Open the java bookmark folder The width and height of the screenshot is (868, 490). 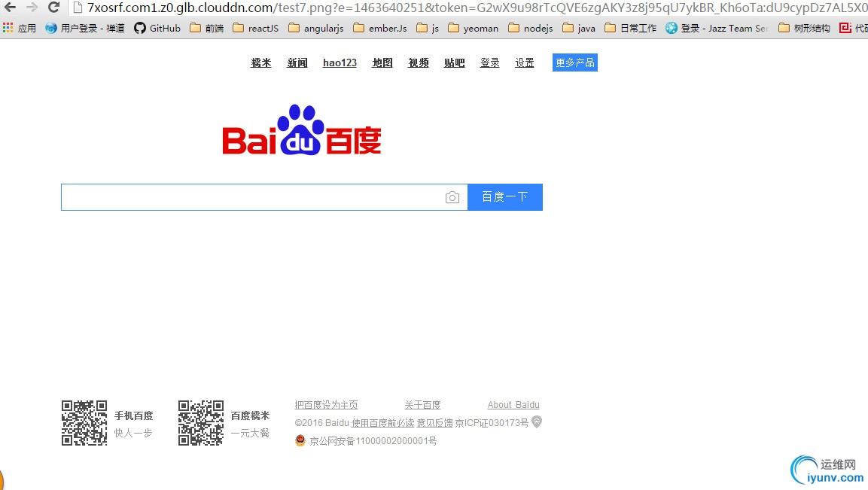(x=579, y=29)
